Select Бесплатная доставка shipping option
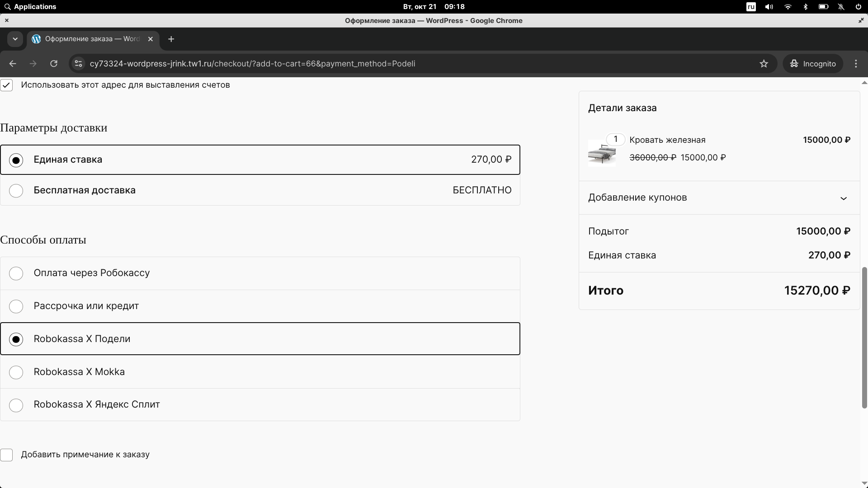Viewport: 868px width, 488px height. pyautogui.click(x=16, y=190)
